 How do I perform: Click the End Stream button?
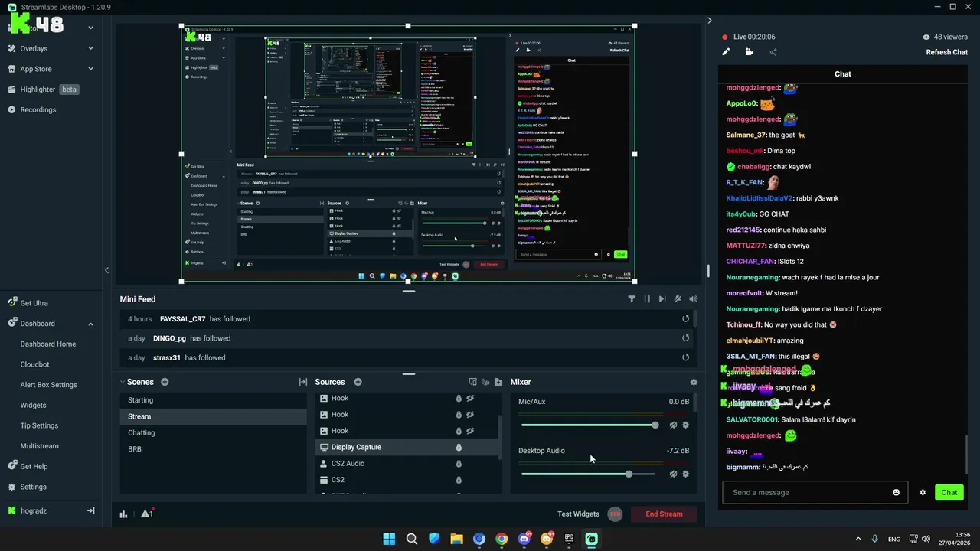point(664,514)
